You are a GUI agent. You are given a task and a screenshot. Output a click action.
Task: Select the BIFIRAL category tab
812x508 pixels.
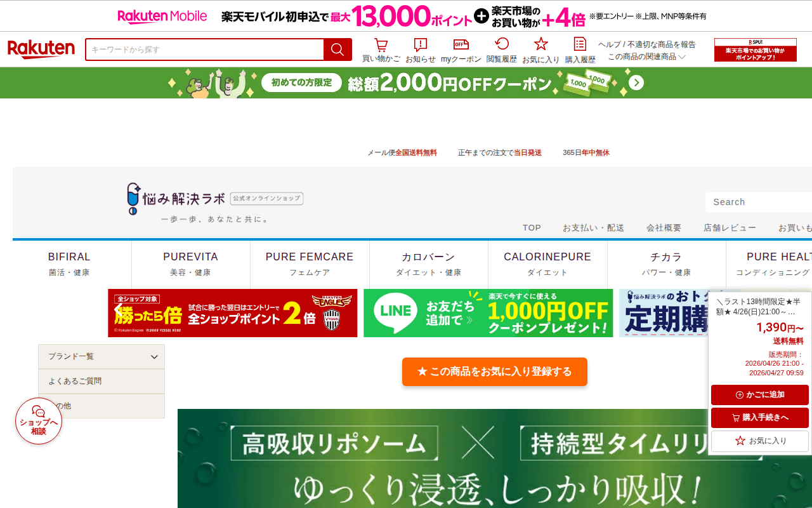point(69,264)
